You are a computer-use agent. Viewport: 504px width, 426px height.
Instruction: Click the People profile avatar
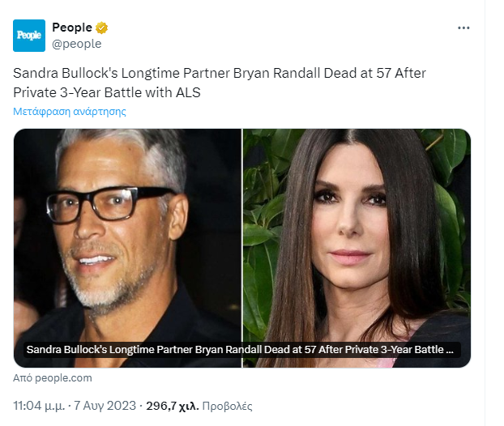coord(29,36)
